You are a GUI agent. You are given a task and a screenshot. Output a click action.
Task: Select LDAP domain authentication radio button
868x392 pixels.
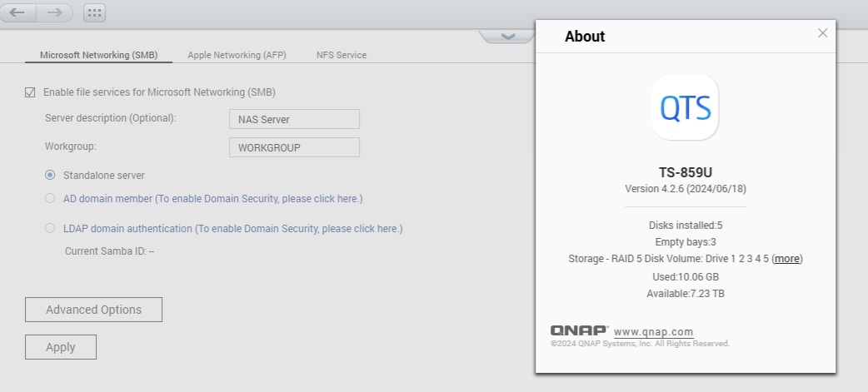[x=50, y=228]
